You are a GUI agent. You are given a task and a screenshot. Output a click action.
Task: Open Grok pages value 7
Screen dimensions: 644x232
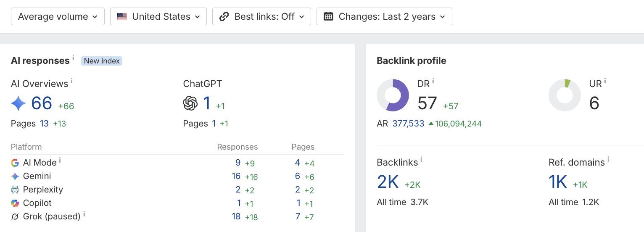click(298, 216)
